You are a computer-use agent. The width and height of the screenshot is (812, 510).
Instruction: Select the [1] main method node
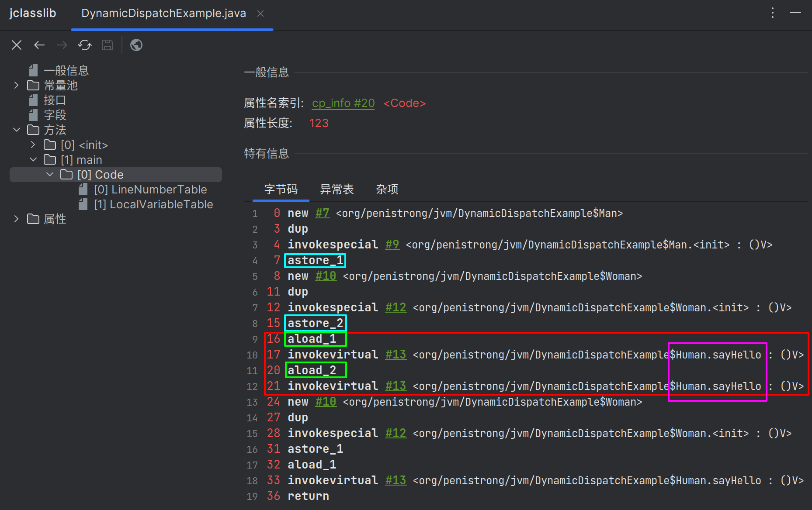pyautogui.click(x=81, y=159)
